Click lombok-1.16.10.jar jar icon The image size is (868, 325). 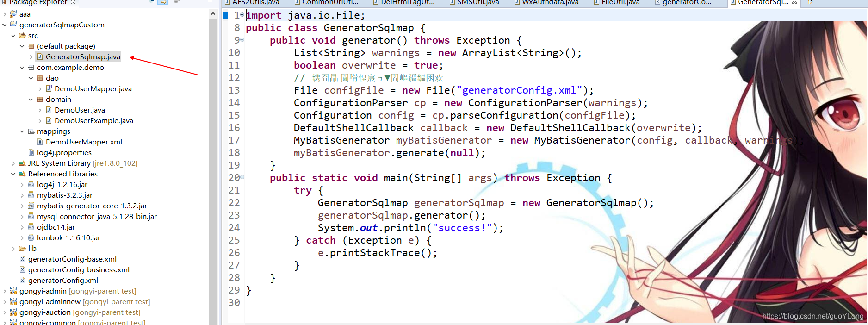coord(31,237)
